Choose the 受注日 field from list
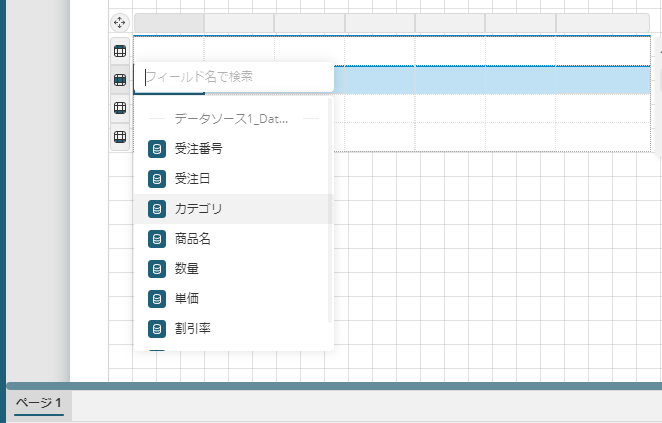 pos(192,179)
